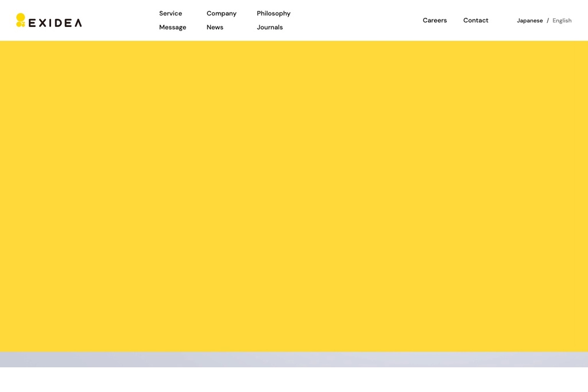
Task: Switch site language to Japanese
Action: click(529, 21)
